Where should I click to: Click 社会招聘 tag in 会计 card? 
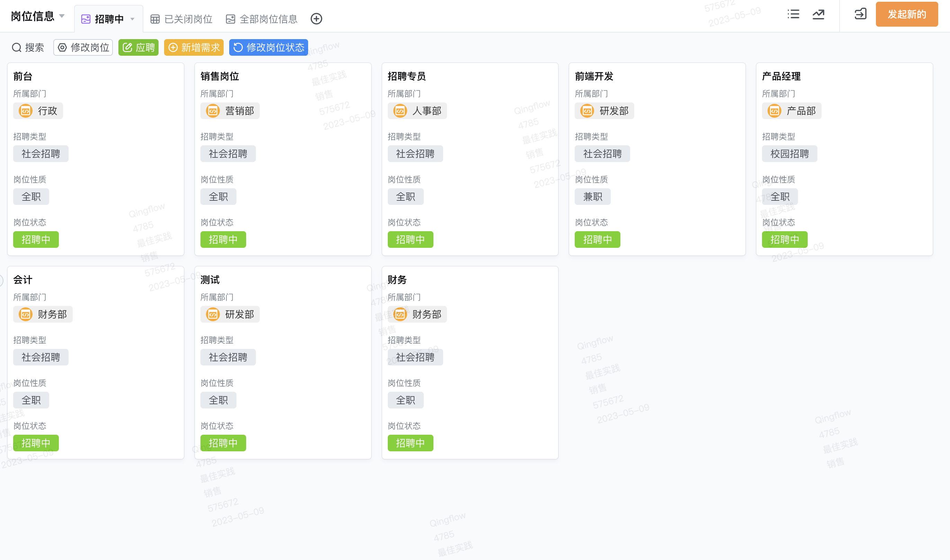(41, 358)
